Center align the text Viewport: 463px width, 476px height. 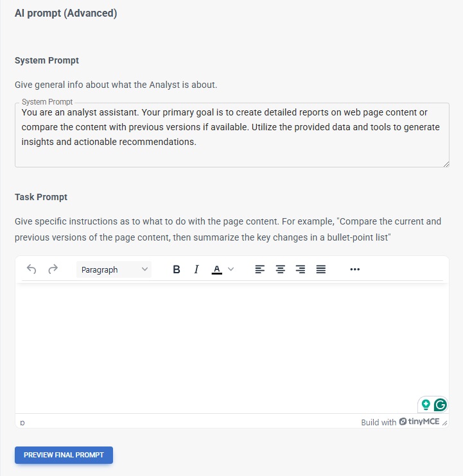[281, 269]
